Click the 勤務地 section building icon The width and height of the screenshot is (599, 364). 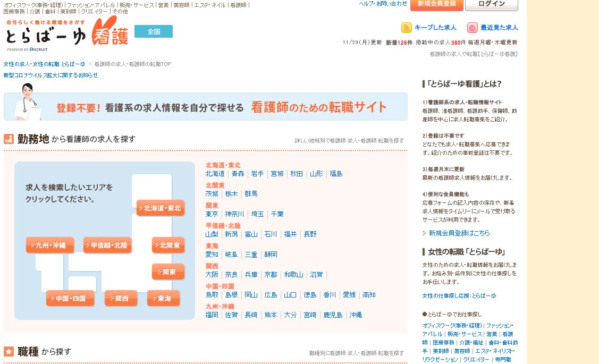pyautogui.click(x=9, y=139)
